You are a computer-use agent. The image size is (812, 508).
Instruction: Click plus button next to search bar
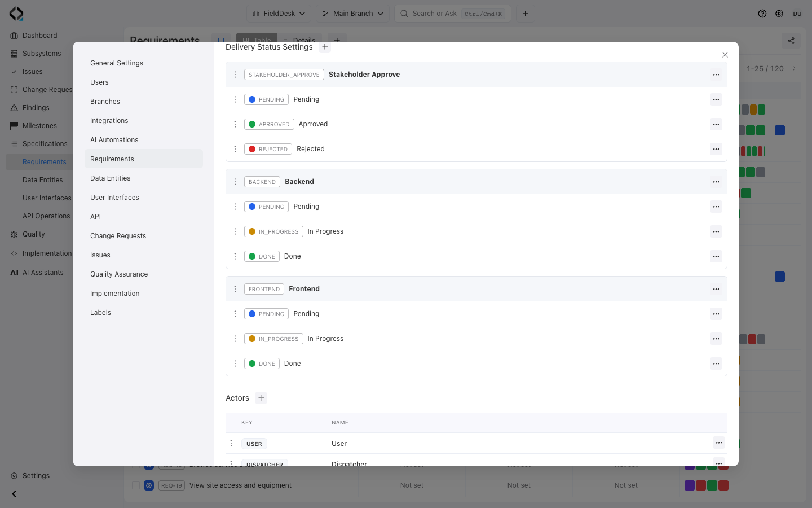click(525, 14)
